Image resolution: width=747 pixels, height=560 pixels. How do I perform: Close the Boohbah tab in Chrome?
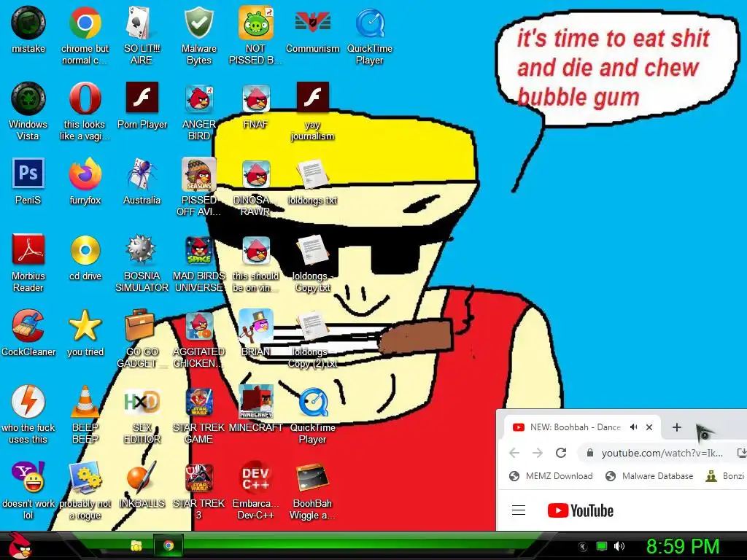[x=649, y=427]
